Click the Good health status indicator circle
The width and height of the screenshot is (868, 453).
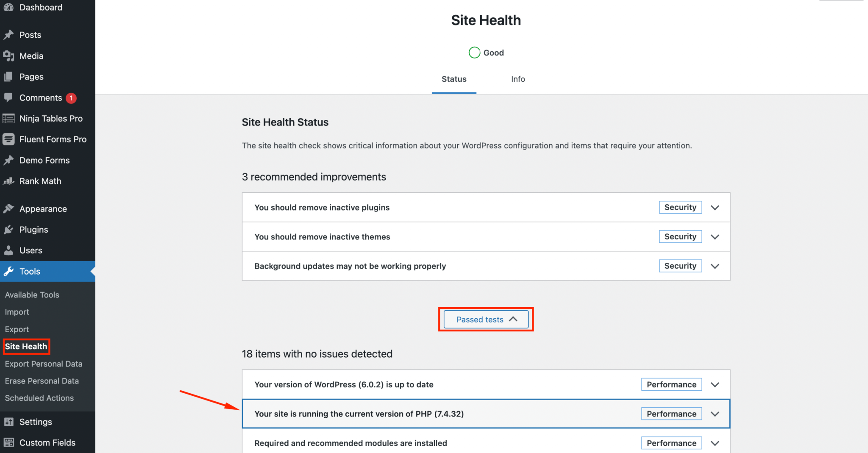point(474,52)
